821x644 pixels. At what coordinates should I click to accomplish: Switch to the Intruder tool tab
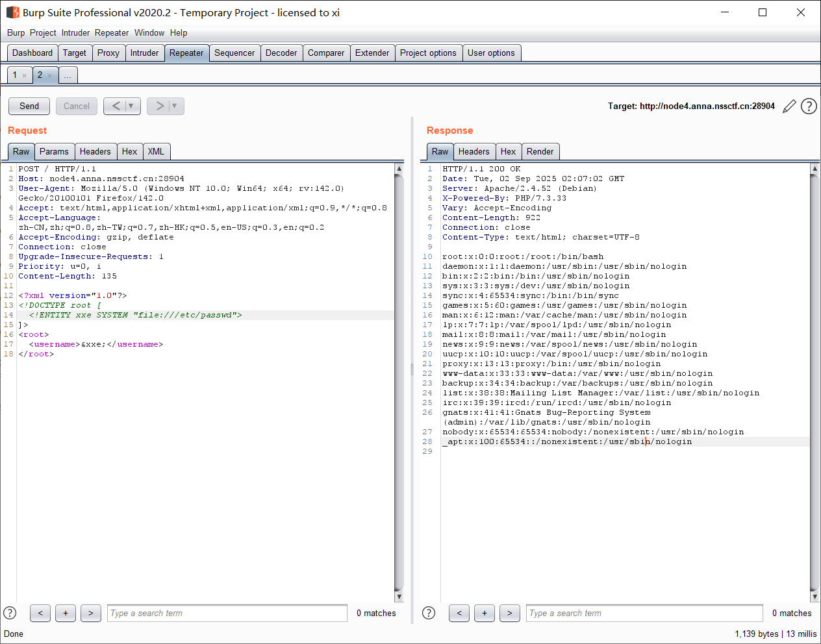[144, 53]
